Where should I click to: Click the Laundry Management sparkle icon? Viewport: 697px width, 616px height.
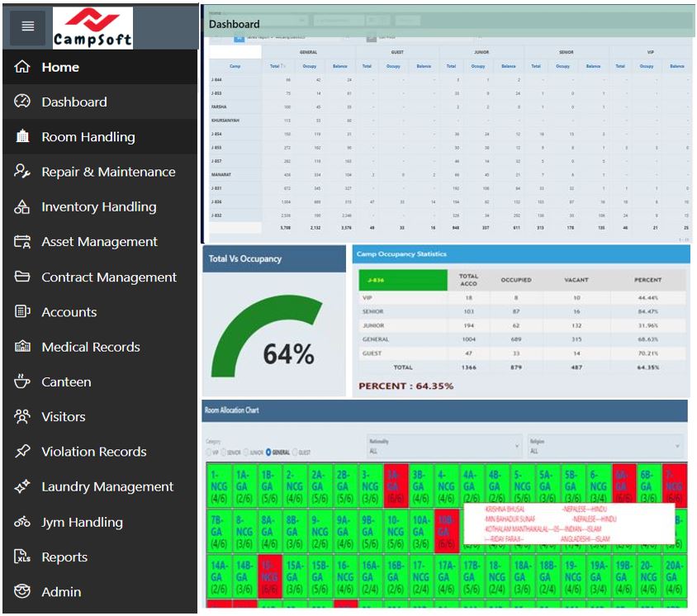(22, 487)
